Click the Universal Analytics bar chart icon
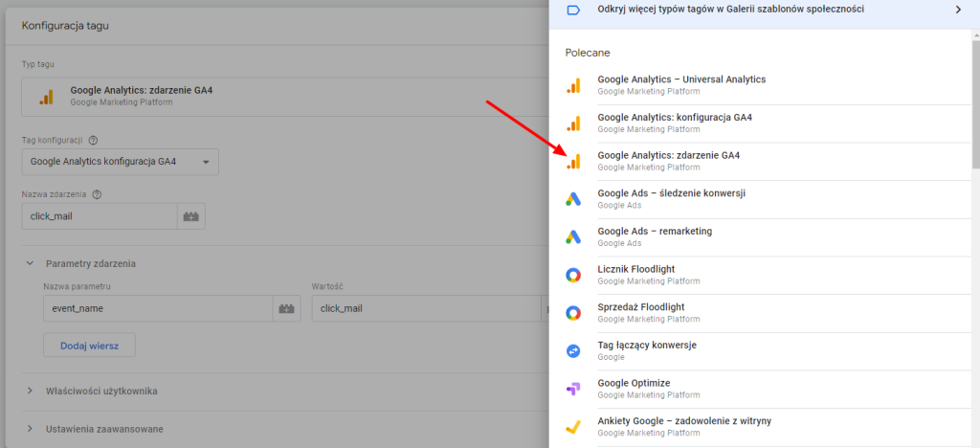This screenshot has width=980, height=448. click(x=574, y=85)
